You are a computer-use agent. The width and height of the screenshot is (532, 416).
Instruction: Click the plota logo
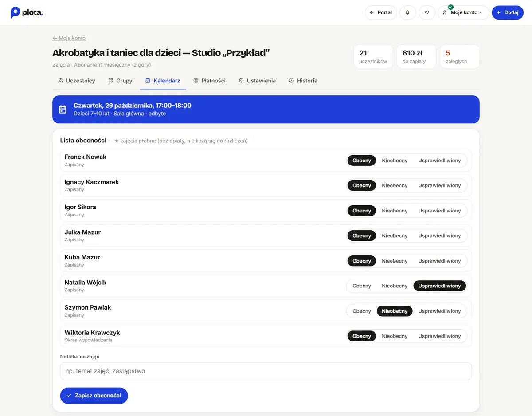coord(27,12)
